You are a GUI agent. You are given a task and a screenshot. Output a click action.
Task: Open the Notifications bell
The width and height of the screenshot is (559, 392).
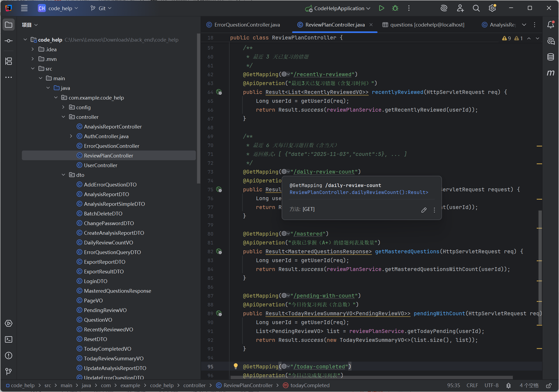click(x=551, y=25)
